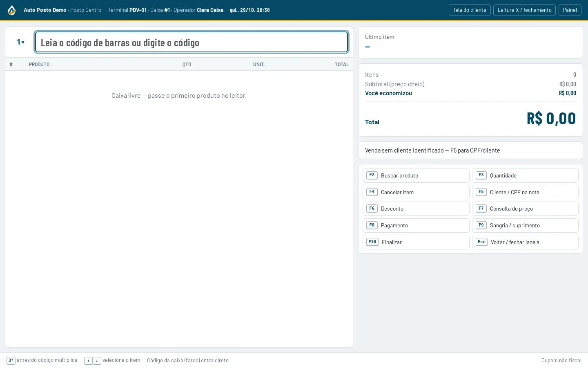Screen dimensions: 588x368
Task: Focus the barcode code input field
Action: pos(192,42)
